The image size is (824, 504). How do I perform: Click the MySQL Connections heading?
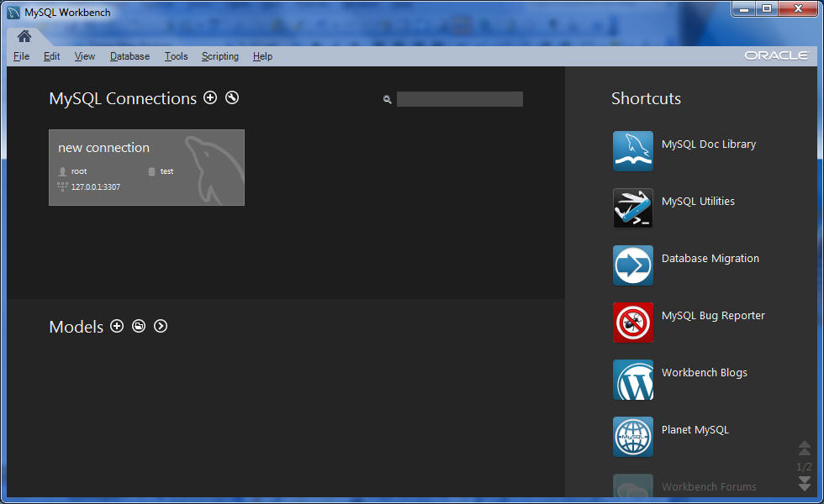[123, 98]
